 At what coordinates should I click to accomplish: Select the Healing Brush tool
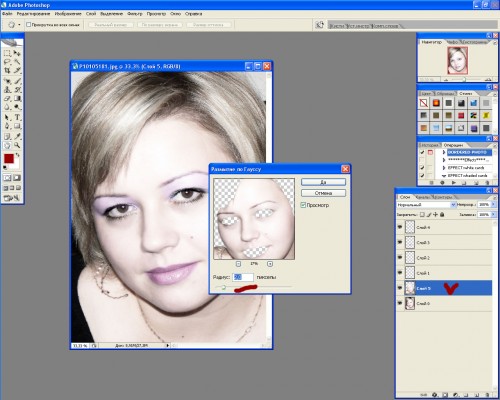click(7, 81)
